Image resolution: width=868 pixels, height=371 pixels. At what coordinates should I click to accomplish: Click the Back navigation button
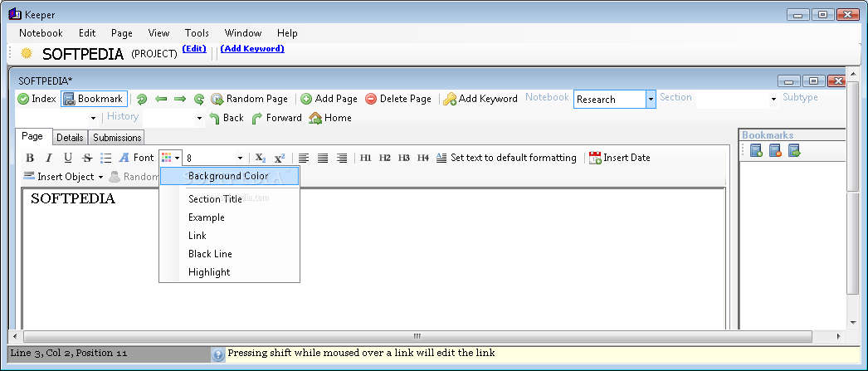tap(227, 118)
